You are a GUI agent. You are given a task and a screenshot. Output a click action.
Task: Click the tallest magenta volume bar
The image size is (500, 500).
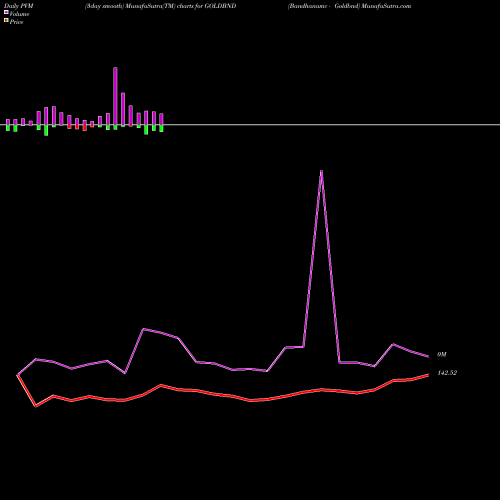(115, 96)
